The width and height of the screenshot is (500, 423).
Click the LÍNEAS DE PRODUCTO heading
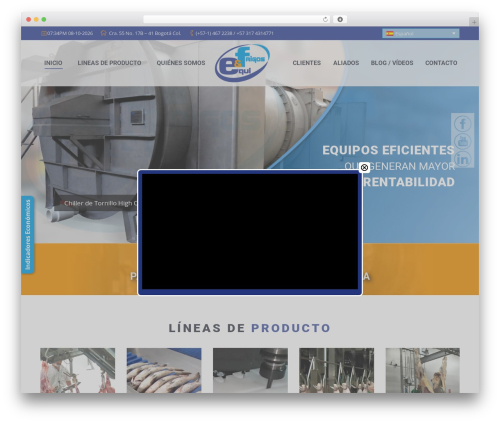(x=250, y=328)
